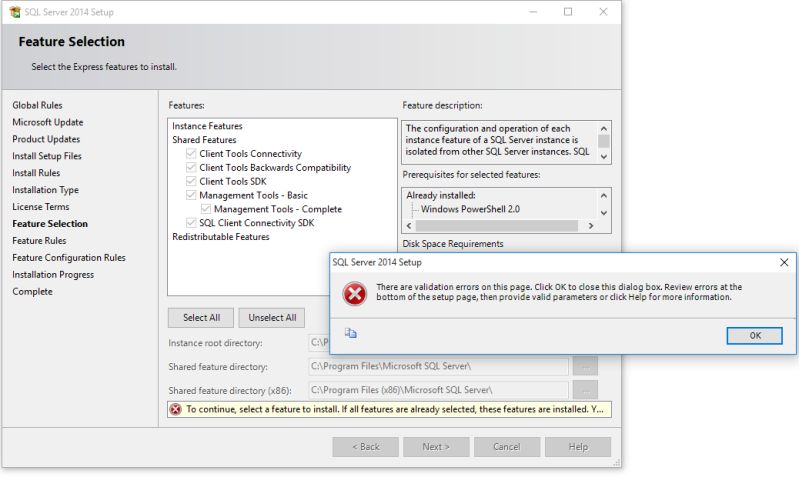Viewport: 799px width, 487px height.
Task: Click the Shared feature directory (x86) path field
Action: click(x=438, y=390)
